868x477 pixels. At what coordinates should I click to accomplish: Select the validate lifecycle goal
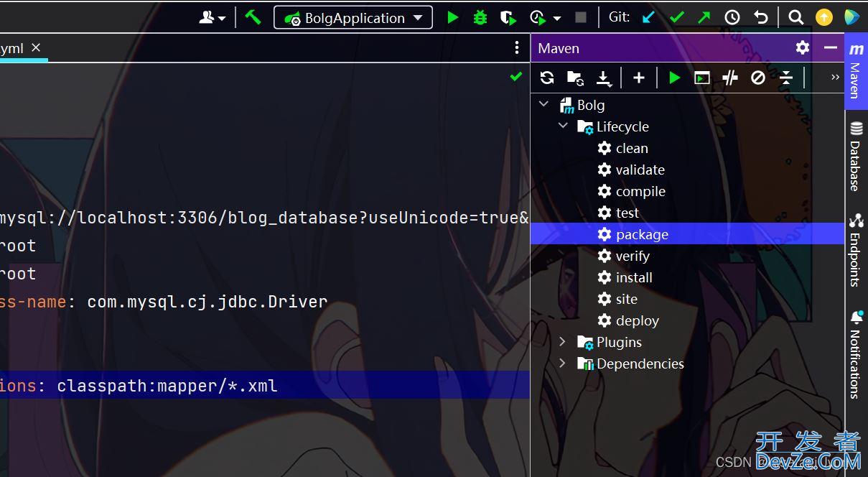point(640,170)
